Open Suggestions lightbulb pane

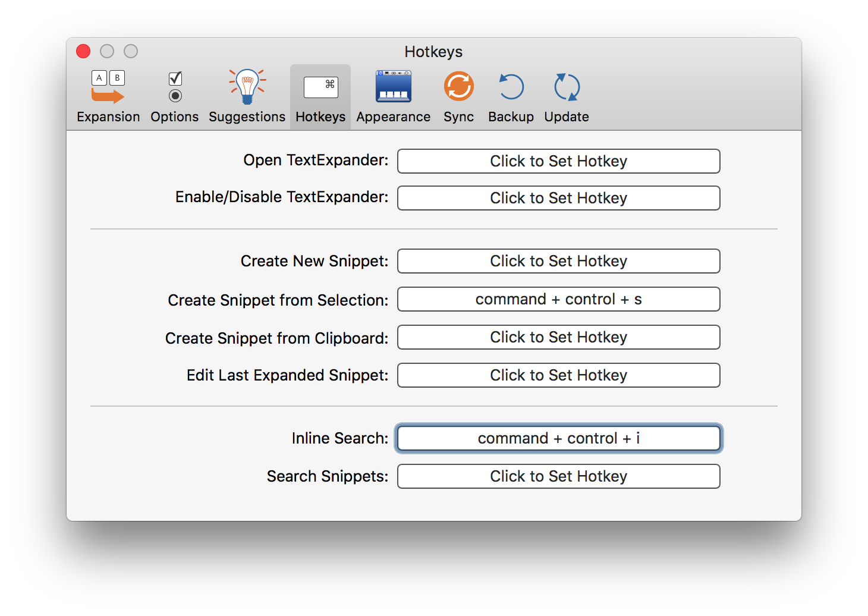[247, 96]
